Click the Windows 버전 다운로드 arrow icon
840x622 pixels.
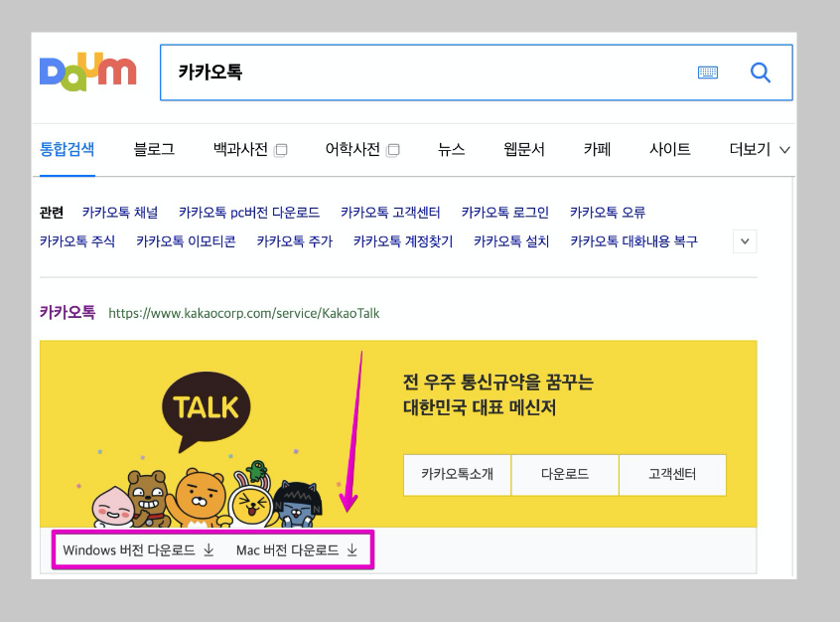pos(209,550)
